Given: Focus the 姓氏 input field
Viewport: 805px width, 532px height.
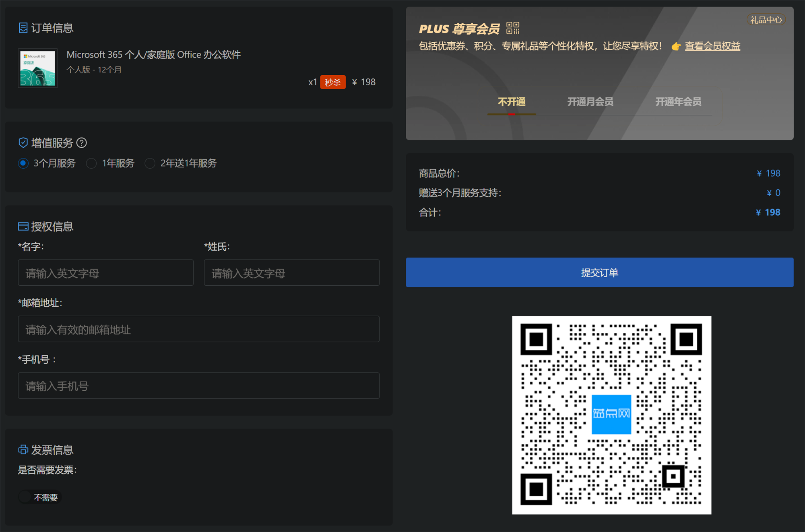Looking at the screenshot, I should point(292,273).
